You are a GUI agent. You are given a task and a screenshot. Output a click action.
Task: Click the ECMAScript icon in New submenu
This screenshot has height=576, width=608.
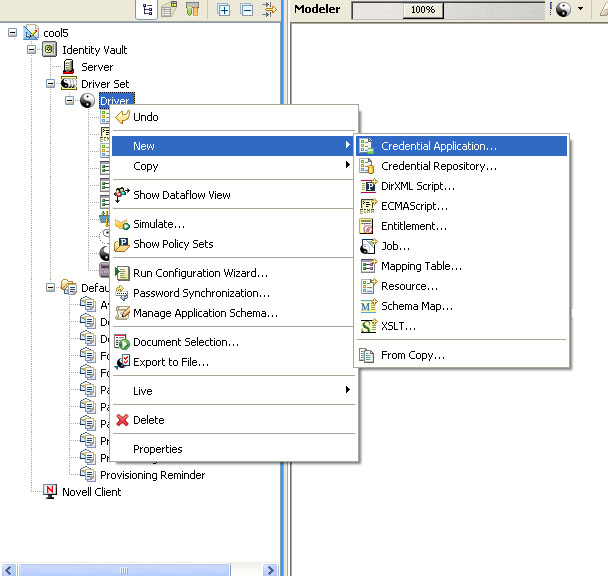[367, 206]
